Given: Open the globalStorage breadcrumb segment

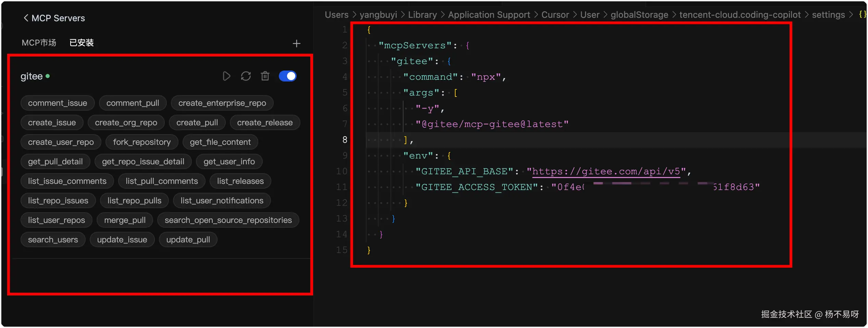Looking at the screenshot, I should 640,15.
